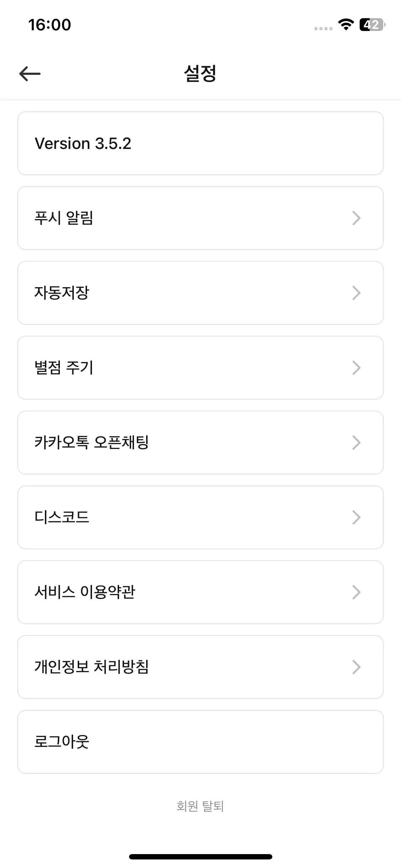Click the chevron beside 카카오톡 오픈채팅
The image size is (401, 868).
click(x=356, y=443)
